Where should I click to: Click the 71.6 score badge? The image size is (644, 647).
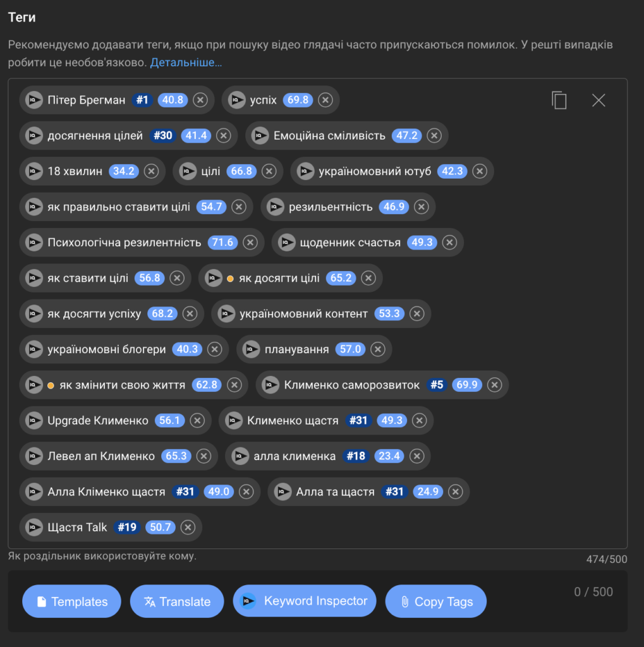coord(222,243)
